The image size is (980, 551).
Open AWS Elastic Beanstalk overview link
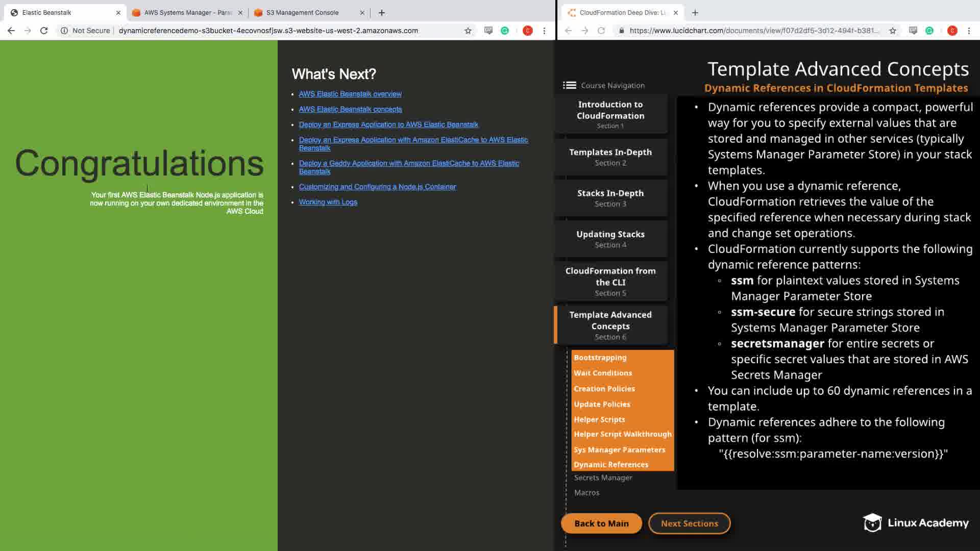pyautogui.click(x=350, y=94)
